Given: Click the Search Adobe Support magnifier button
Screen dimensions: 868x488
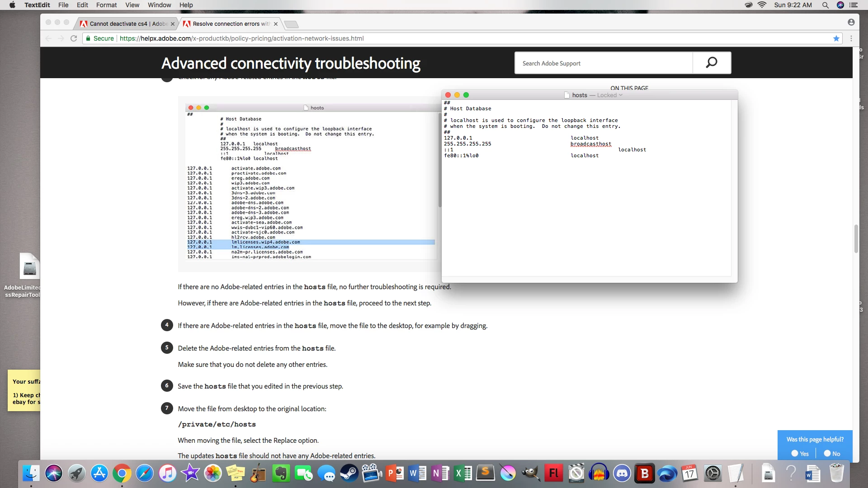Looking at the screenshot, I should [712, 63].
